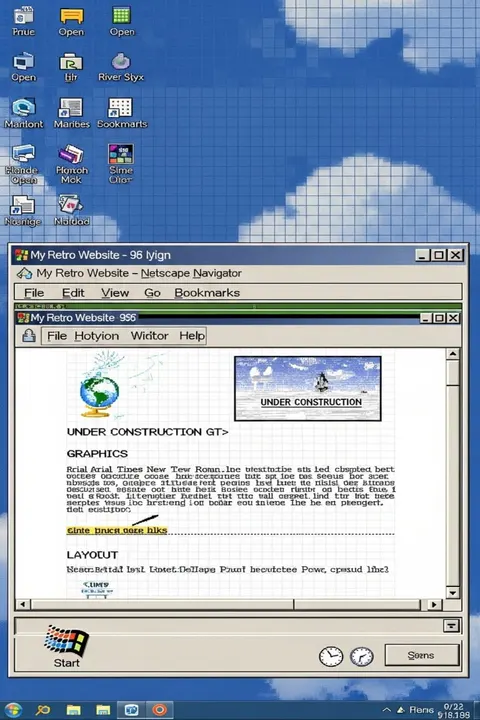
Task: Click the yellow highlighted link text
Action: (x=117, y=530)
